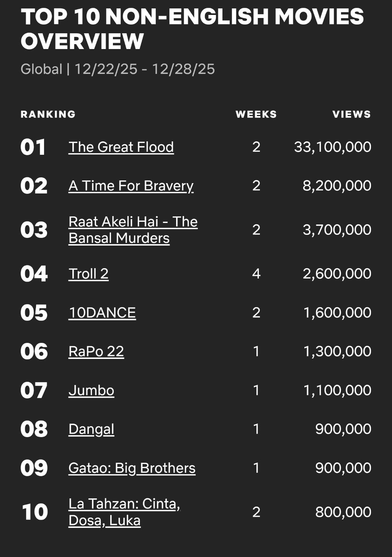Click the VIEWS column header
This screenshot has height=557, width=392.
351,114
